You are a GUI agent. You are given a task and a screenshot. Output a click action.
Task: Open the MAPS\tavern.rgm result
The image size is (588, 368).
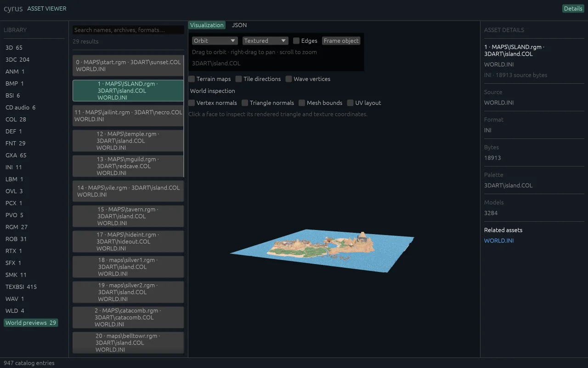(x=128, y=216)
